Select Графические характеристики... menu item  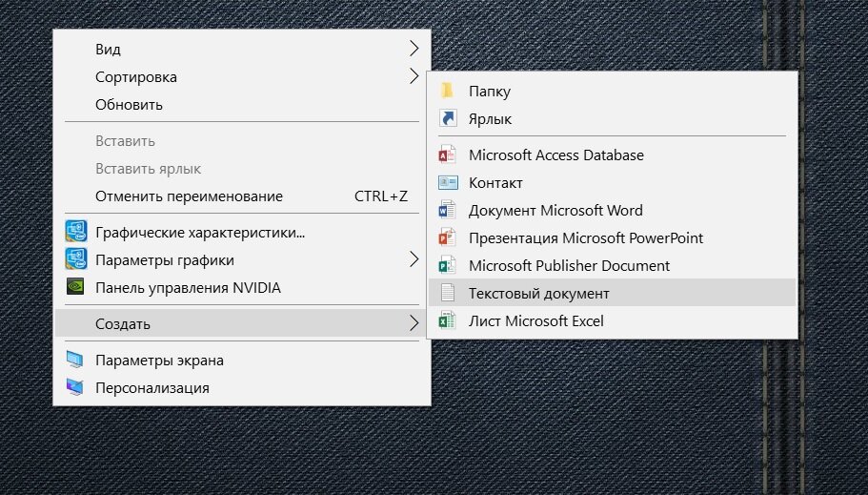[200, 232]
